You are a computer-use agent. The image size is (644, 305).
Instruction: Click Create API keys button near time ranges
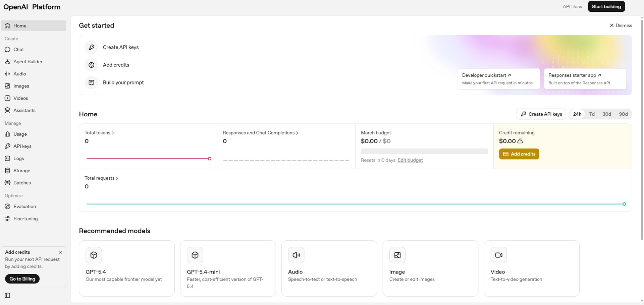pos(541,114)
